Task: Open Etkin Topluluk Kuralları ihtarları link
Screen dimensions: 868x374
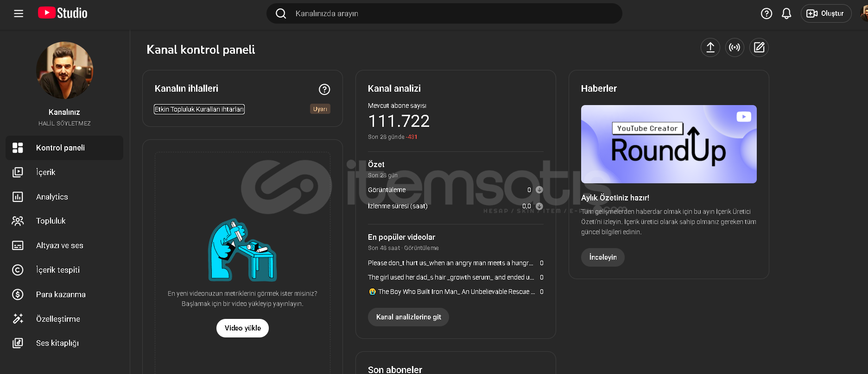Action: (x=199, y=109)
